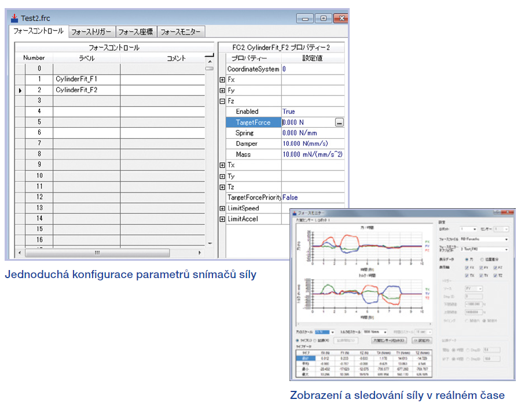Click the CoordinateSystem value 0
Image resolution: width=532 pixels, height=414 pixels.
(313, 69)
